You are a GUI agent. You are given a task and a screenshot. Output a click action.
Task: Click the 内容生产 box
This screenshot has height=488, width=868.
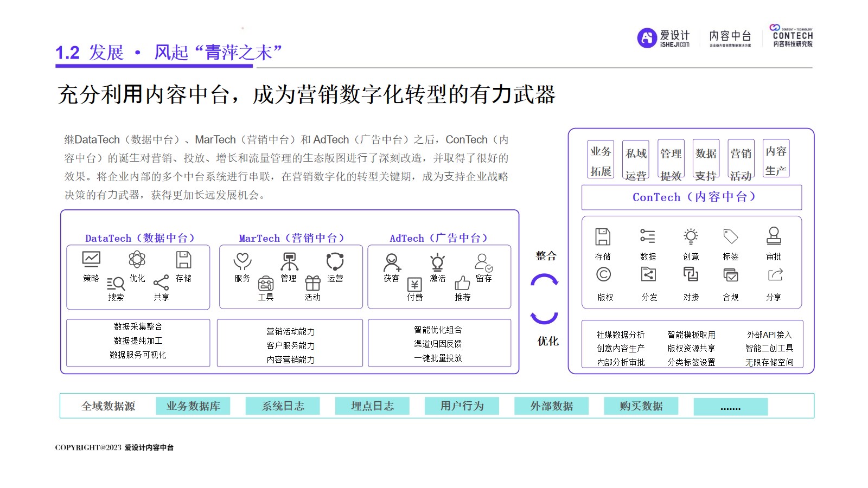point(776,159)
